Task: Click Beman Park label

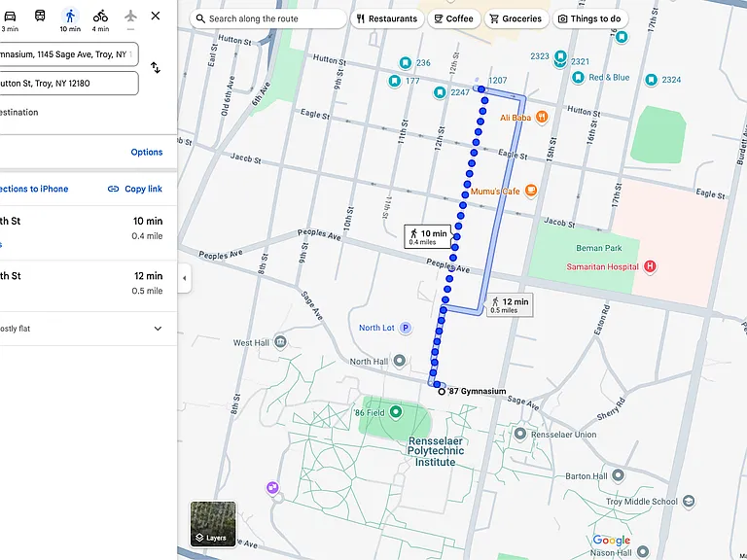Action: point(599,248)
